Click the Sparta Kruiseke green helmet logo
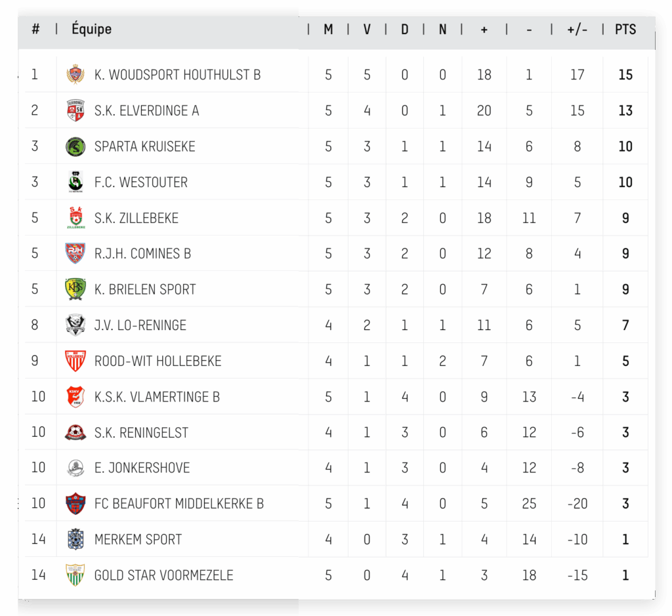Viewport: 672px width, 616px height. click(x=75, y=146)
